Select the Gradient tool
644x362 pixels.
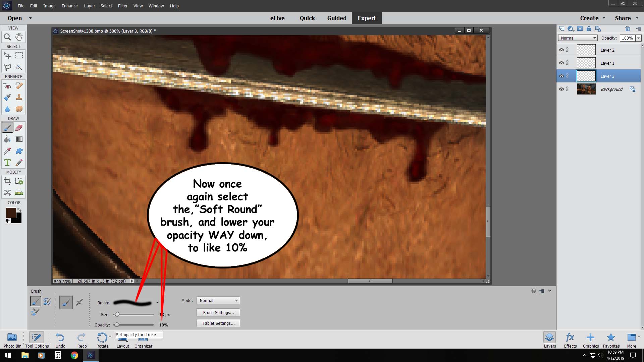click(x=19, y=139)
